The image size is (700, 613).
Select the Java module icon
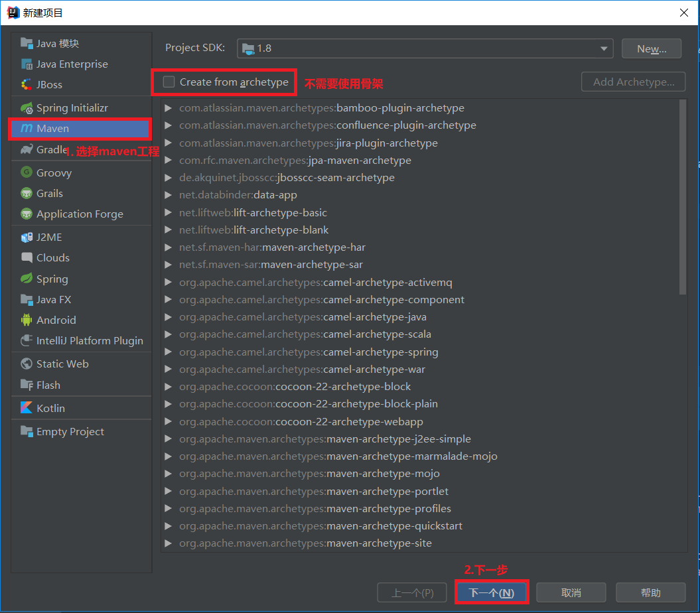tap(27, 43)
